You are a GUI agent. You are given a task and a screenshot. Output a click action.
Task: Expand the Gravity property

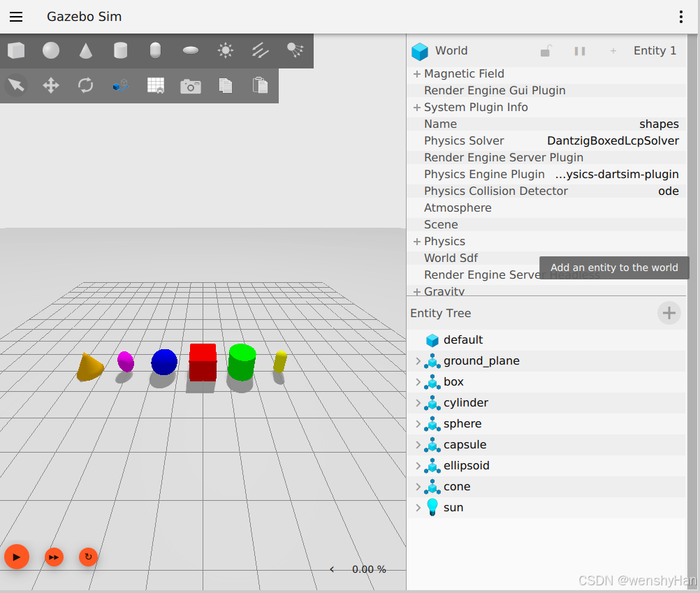(417, 292)
